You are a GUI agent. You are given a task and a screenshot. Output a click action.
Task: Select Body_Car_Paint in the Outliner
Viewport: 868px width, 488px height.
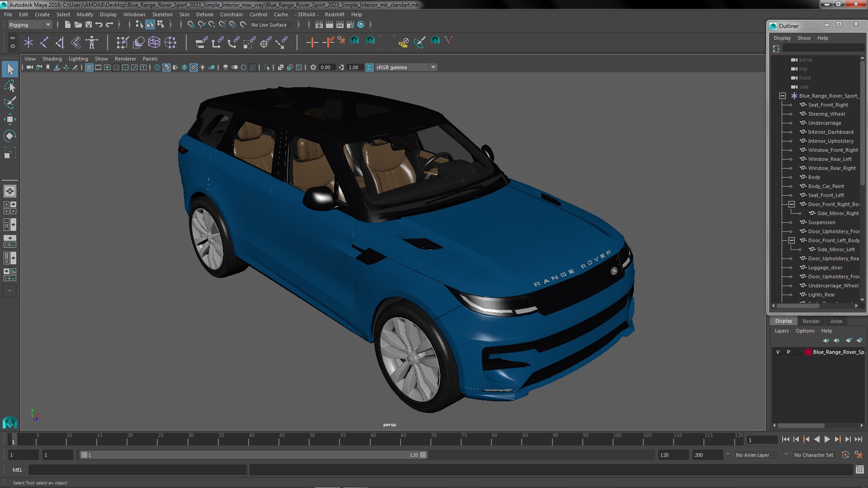tap(826, 186)
